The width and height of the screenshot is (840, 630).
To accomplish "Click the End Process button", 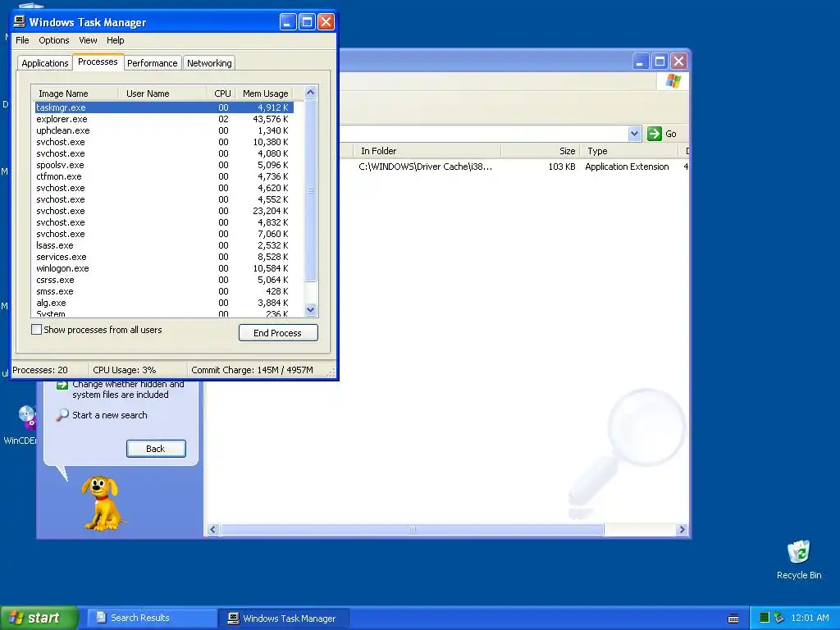I will point(278,333).
